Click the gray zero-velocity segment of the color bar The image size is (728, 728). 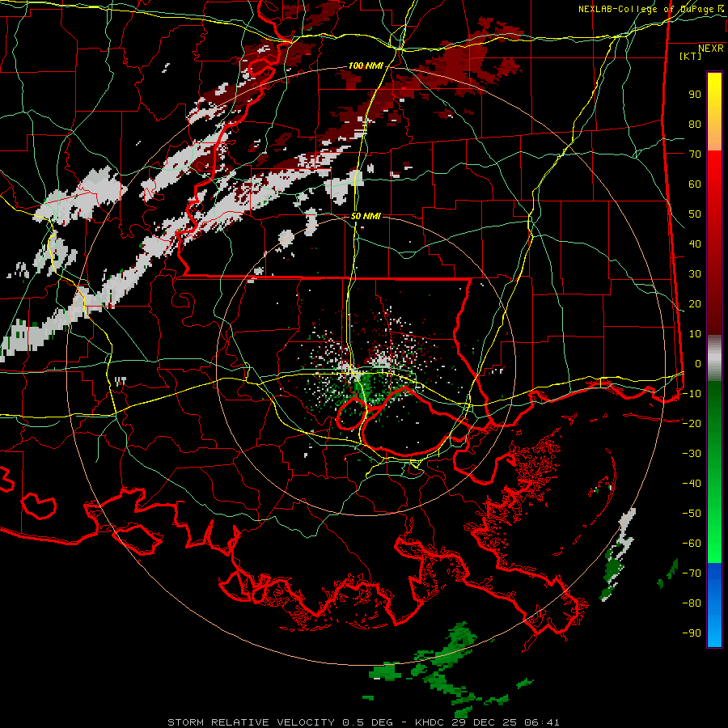tap(714, 358)
